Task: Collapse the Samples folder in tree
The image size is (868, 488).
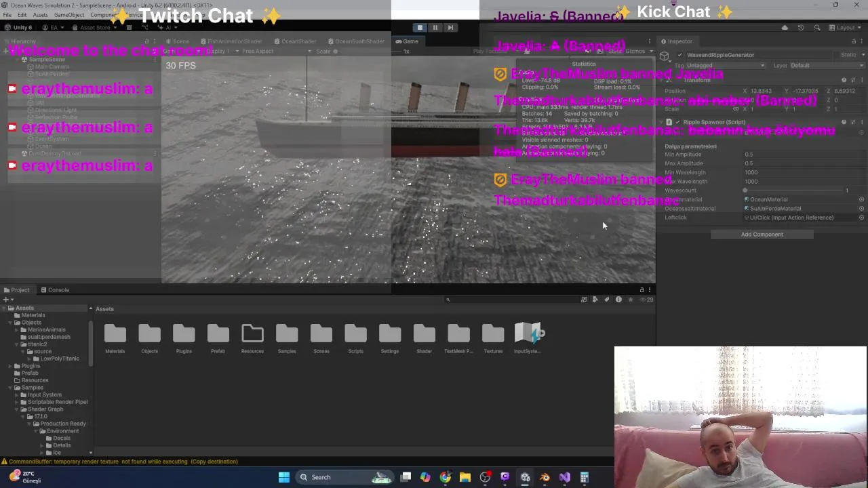Action: pyautogui.click(x=9, y=388)
